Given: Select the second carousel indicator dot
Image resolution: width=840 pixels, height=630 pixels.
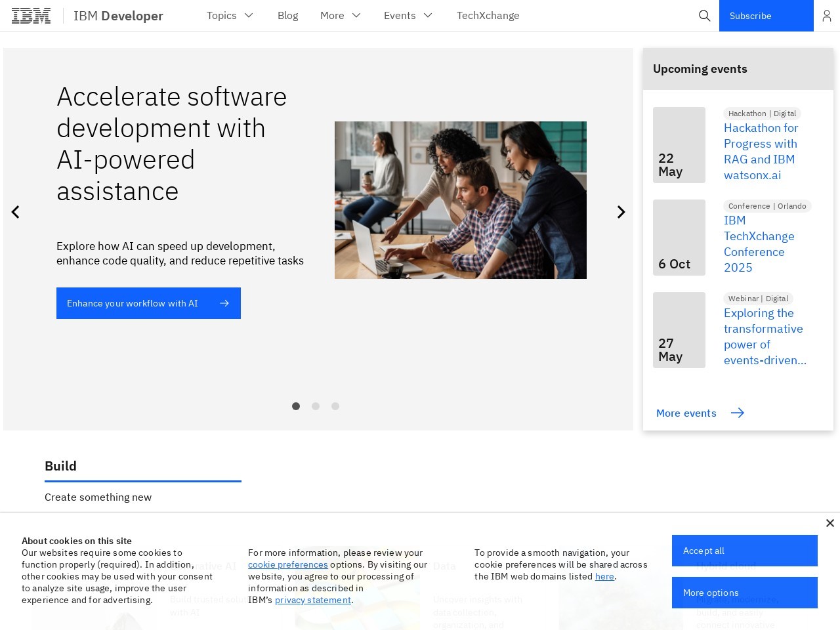Looking at the screenshot, I should 316,406.
